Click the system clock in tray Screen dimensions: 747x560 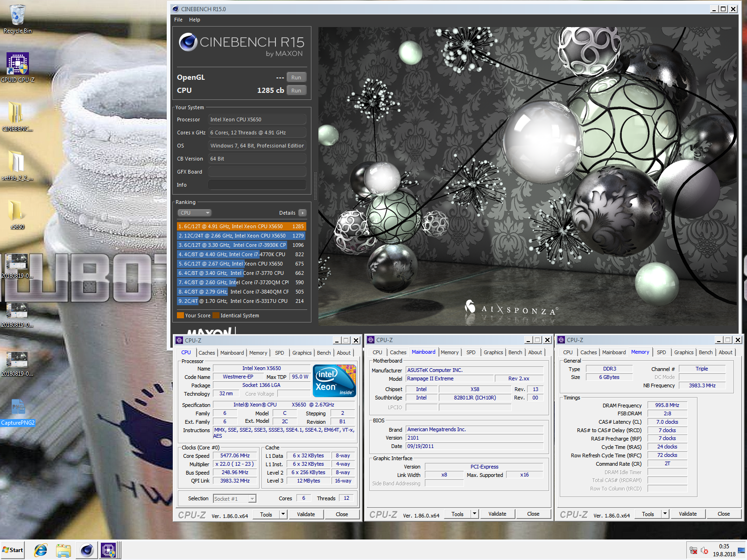pos(724,550)
